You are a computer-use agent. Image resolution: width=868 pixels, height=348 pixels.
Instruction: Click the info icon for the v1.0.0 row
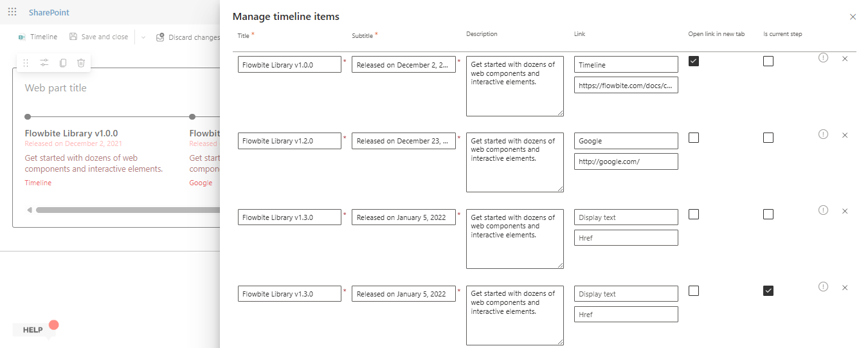coord(823,58)
